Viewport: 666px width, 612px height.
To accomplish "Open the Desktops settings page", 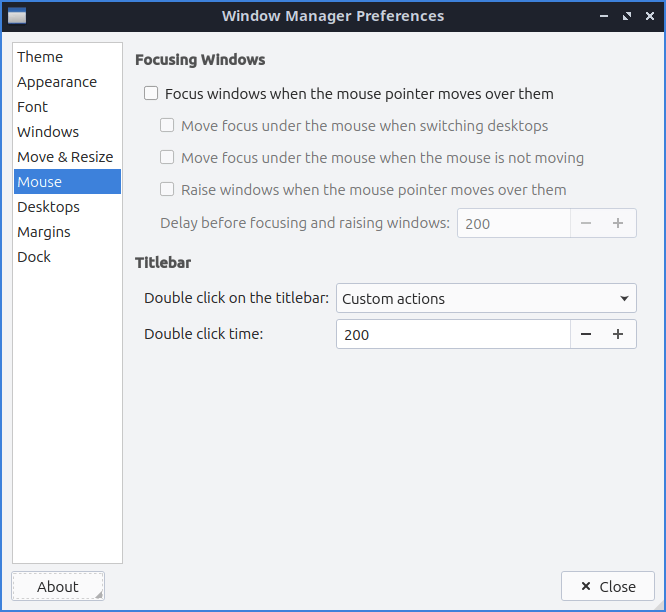I will [48, 207].
